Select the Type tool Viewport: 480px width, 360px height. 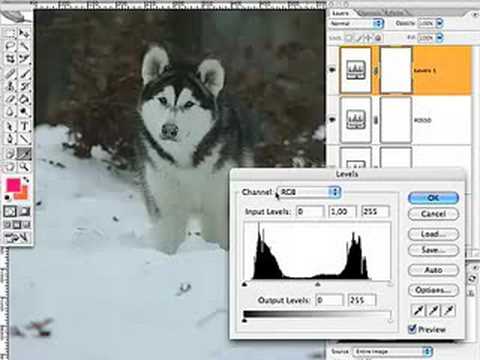24,126
